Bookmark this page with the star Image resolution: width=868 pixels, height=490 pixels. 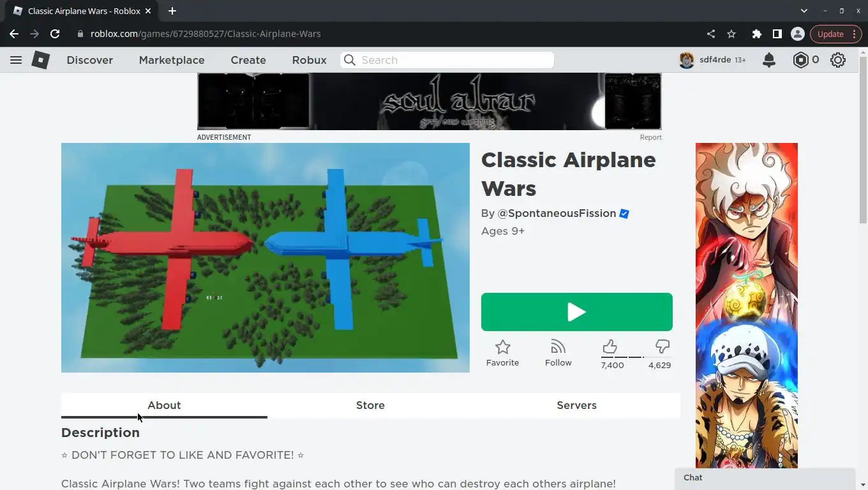point(731,34)
